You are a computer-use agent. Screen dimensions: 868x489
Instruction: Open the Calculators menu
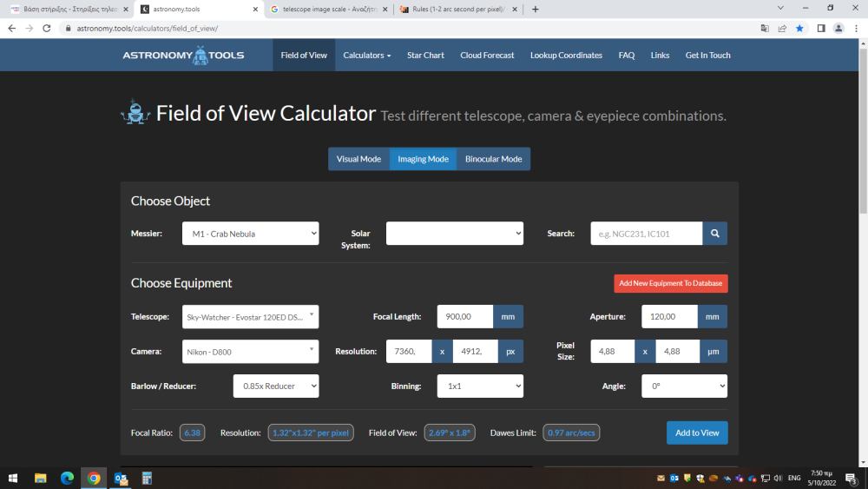(367, 56)
